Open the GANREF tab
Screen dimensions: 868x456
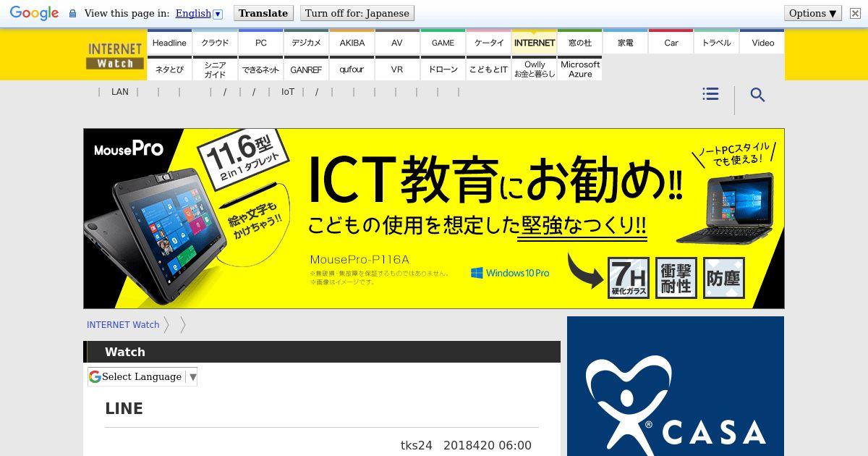click(x=307, y=69)
